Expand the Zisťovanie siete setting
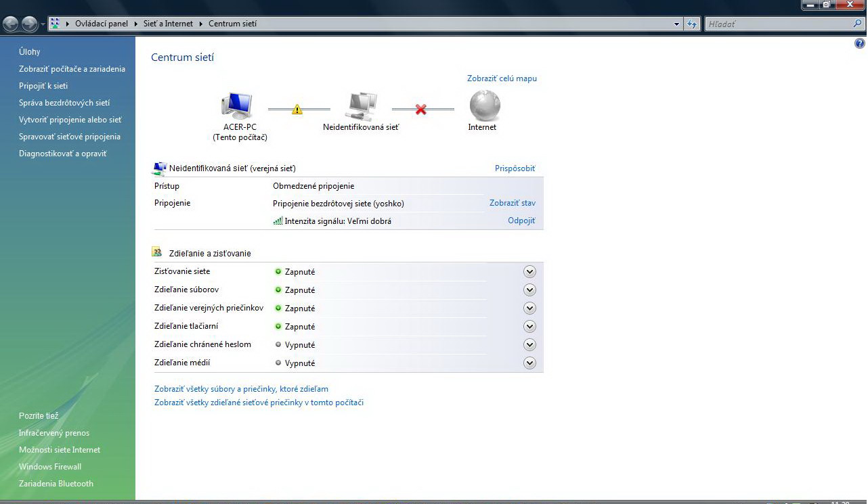The width and height of the screenshot is (868, 504). (x=529, y=272)
